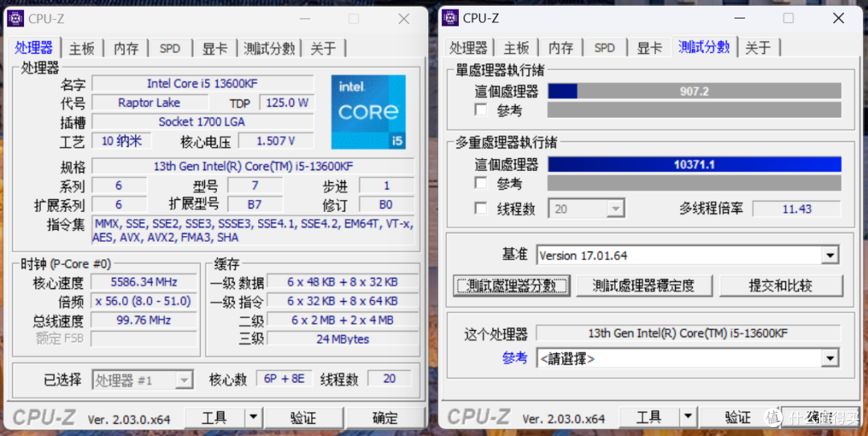868x436 pixels.
Task: Click the 总线速度 value 99.76 MHz
Action: click(x=144, y=320)
